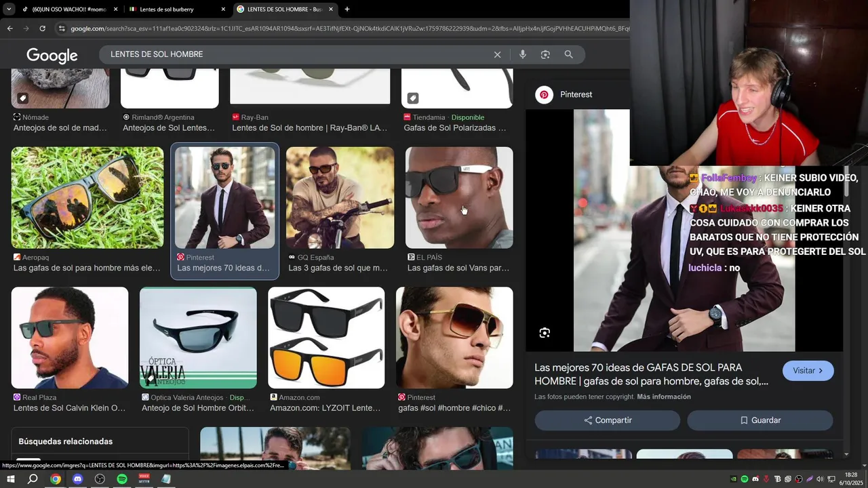This screenshot has width=868, height=488.
Task: Share the image with Compartir
Action: click(x=608, y=420)
